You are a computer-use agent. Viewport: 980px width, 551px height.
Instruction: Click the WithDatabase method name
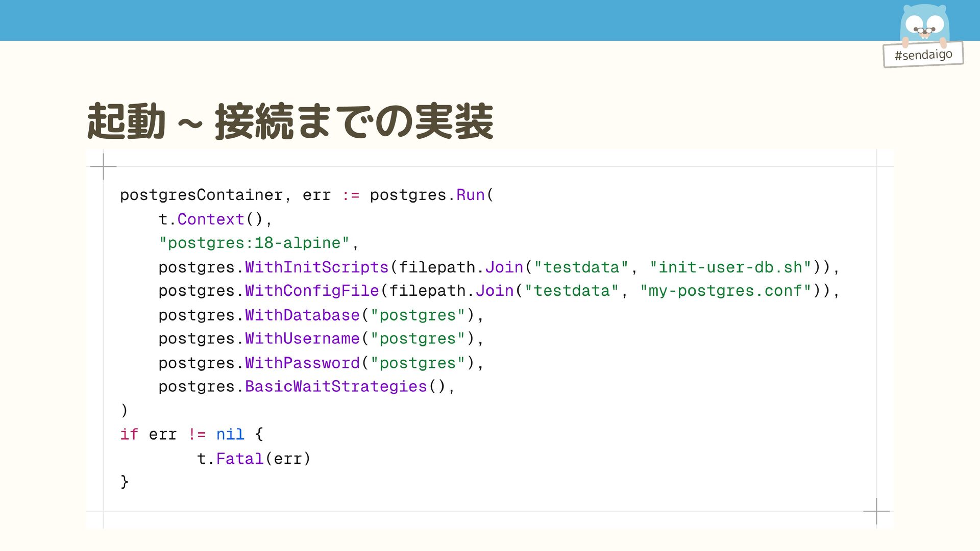(x=302, y=315)
